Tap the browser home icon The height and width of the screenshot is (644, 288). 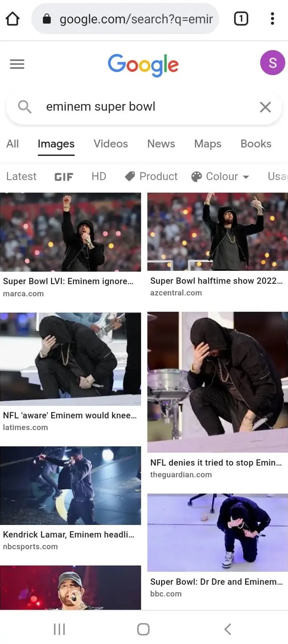[x=13, y=19]
